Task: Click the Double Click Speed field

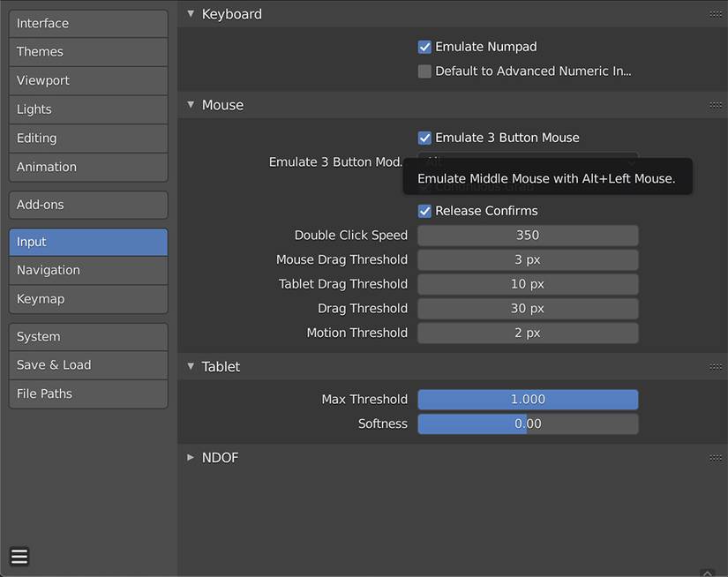Action: click(528, 235)
